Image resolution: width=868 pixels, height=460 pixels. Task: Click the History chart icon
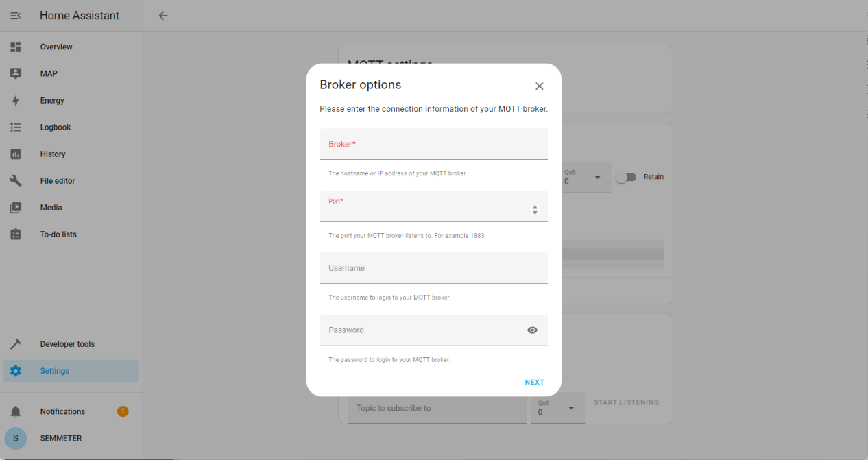(16, 154)
